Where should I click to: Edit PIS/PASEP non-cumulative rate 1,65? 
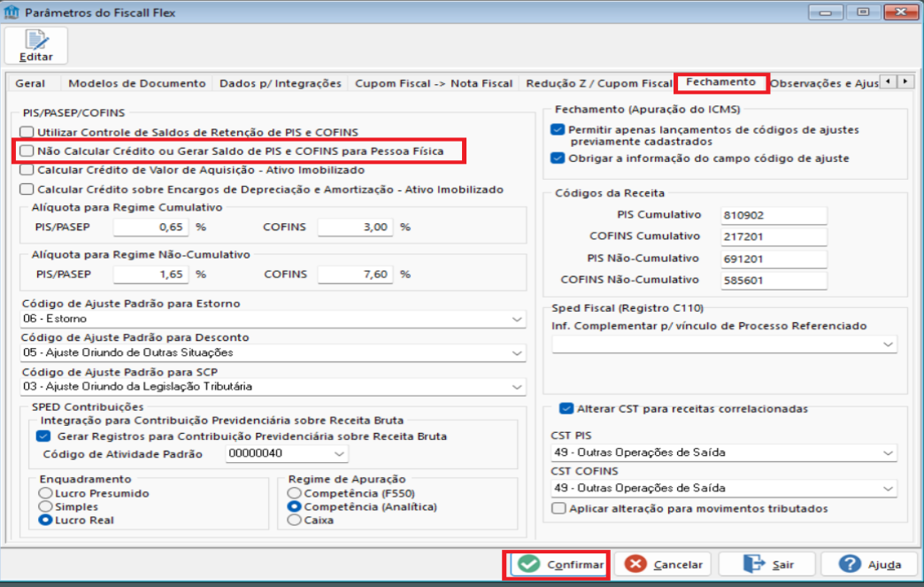(x=150, y=274)
